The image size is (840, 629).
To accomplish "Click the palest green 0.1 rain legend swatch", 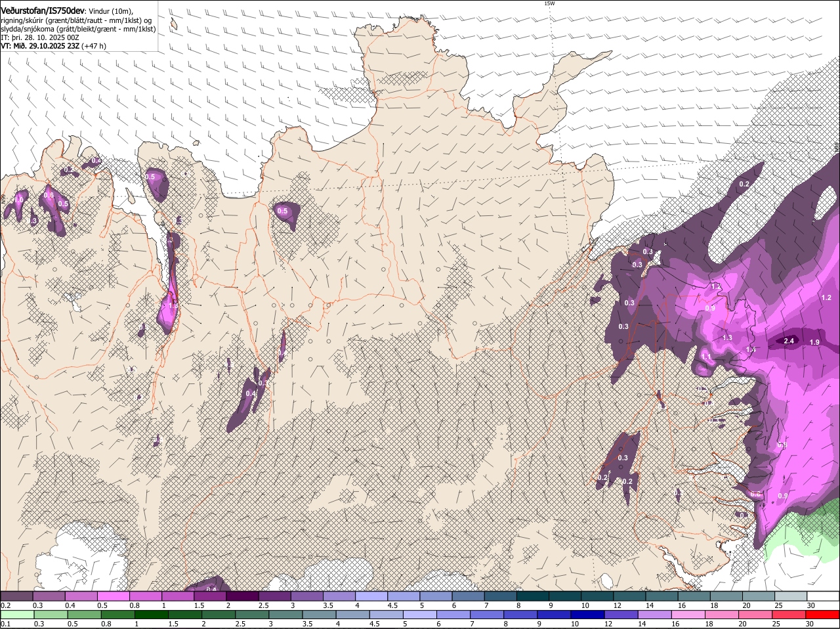I will 17,615.
